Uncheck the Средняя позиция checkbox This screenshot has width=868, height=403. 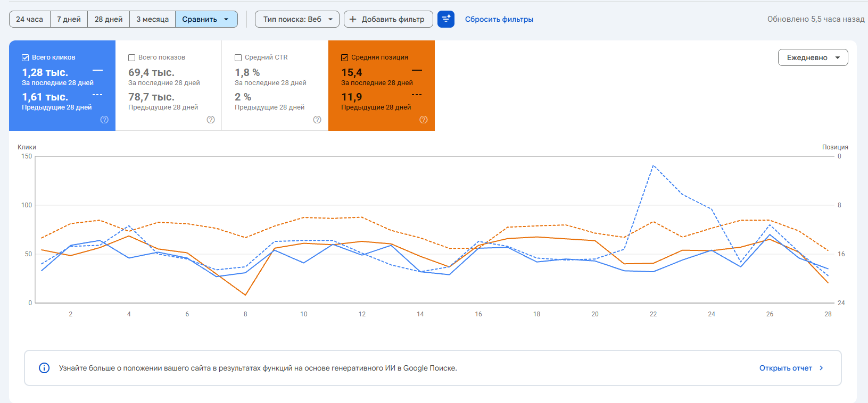[344, 57]
